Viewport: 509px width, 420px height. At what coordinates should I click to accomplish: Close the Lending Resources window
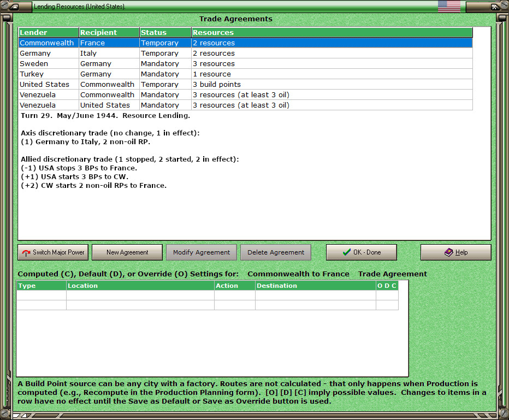coord(494,7)
